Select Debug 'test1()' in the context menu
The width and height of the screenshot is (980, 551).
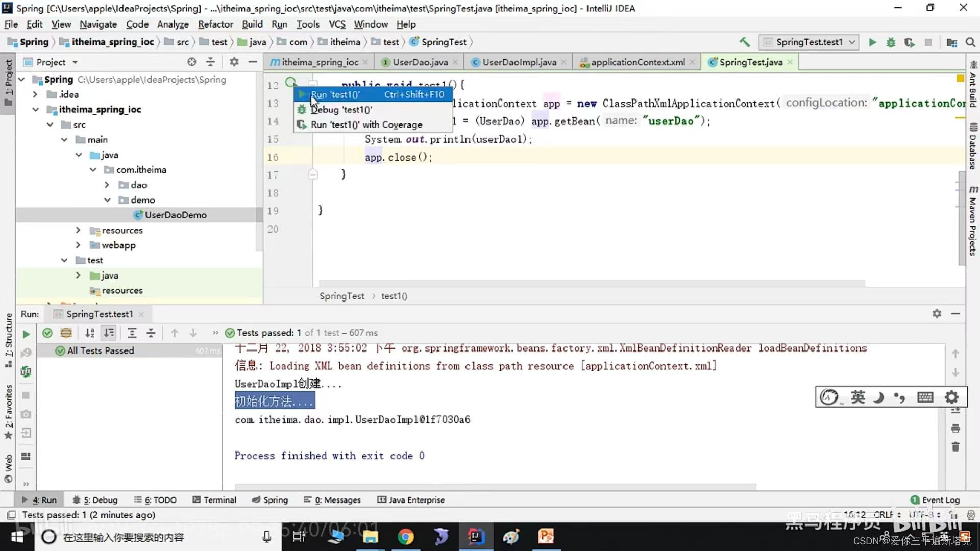373,110
